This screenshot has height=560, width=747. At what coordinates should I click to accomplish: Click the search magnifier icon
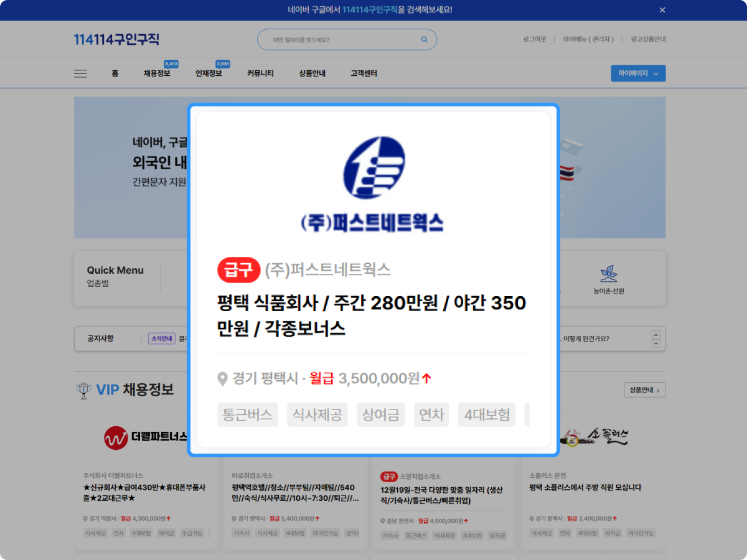(x=425, y=40)
